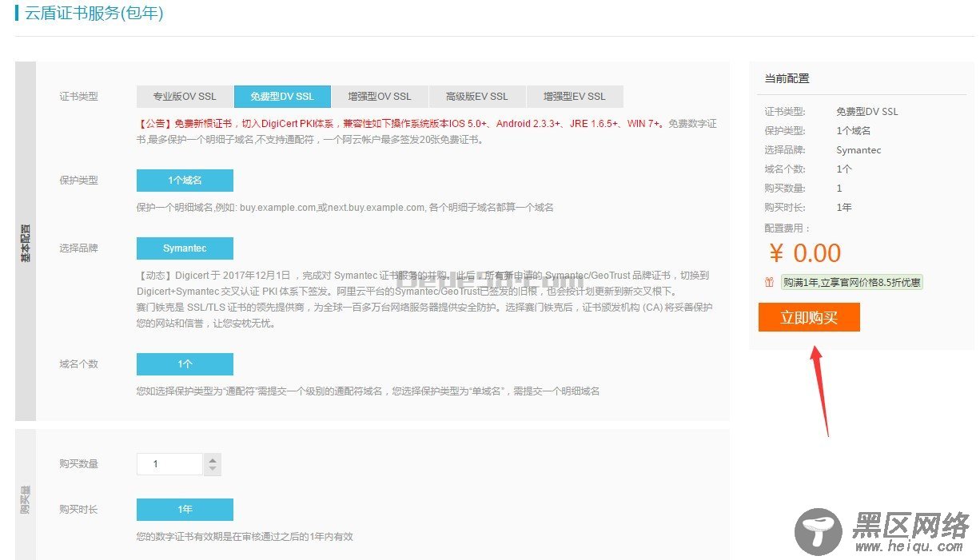Select the 增强型OV SSL certificate type

pos(380,97)
